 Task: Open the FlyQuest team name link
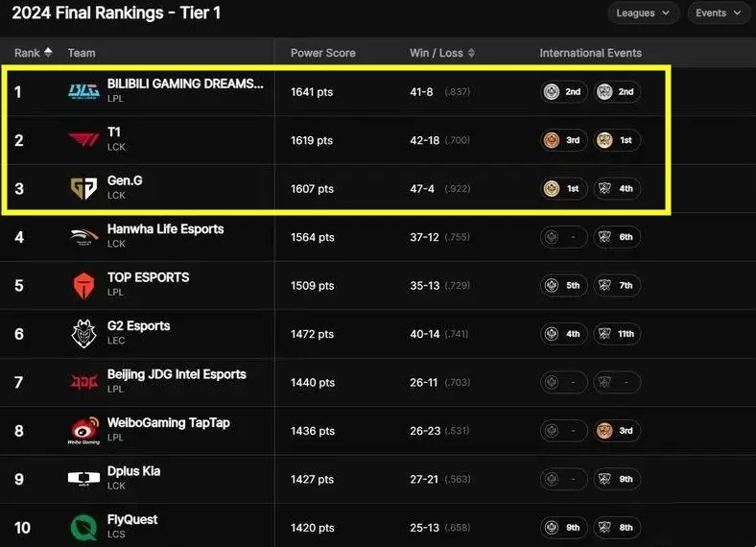pyautogui.click(x=132, y=519)
